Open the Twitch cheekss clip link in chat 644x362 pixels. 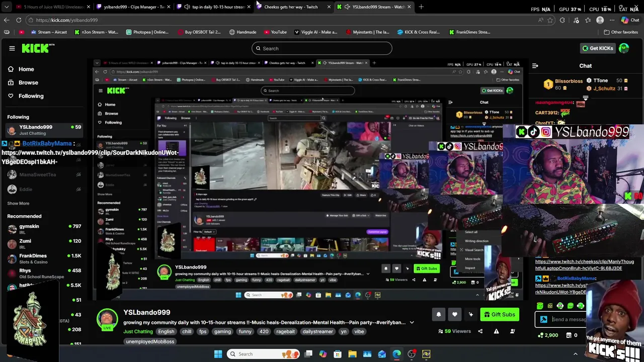click(584, 265)
